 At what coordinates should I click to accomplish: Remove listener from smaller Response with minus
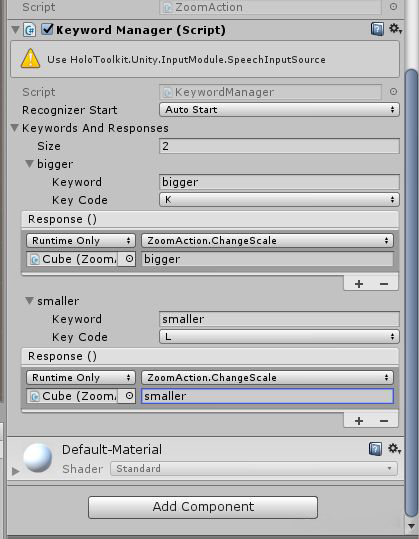[384, 421]
